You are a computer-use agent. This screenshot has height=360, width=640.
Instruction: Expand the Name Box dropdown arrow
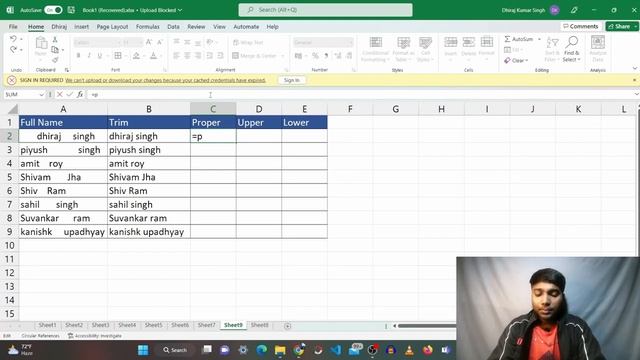pyautogui.click(x=41, y=95)
